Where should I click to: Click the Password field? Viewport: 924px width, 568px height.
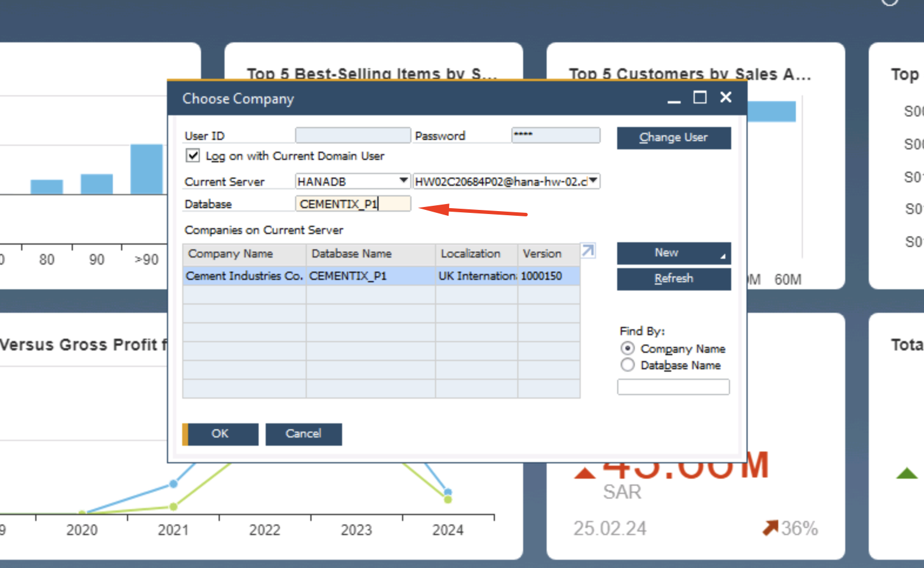pos(555,135)
